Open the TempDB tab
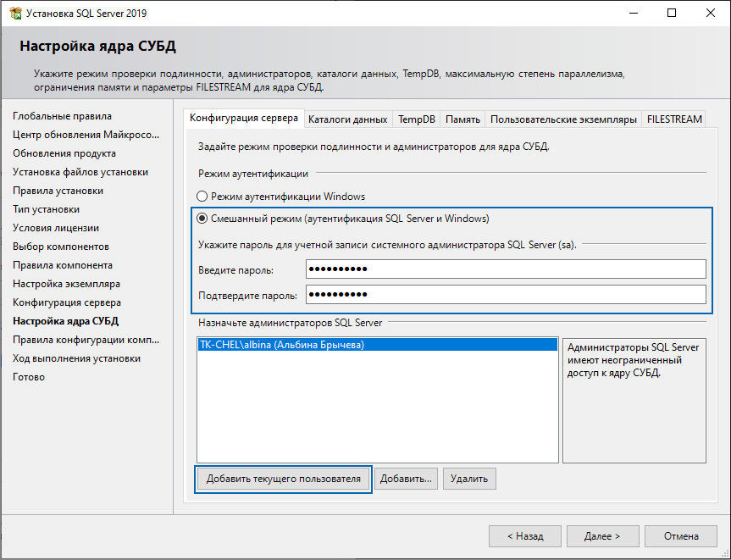 pyautogui.click(x=416, y=119)
